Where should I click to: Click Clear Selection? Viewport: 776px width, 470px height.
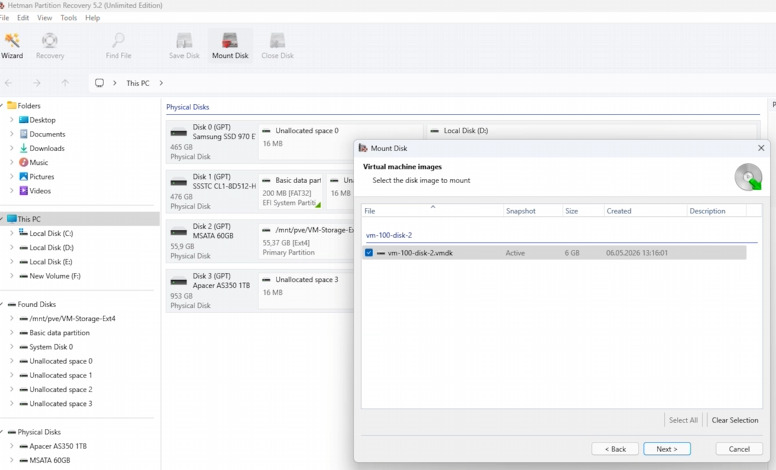click(x=735, y=420)
